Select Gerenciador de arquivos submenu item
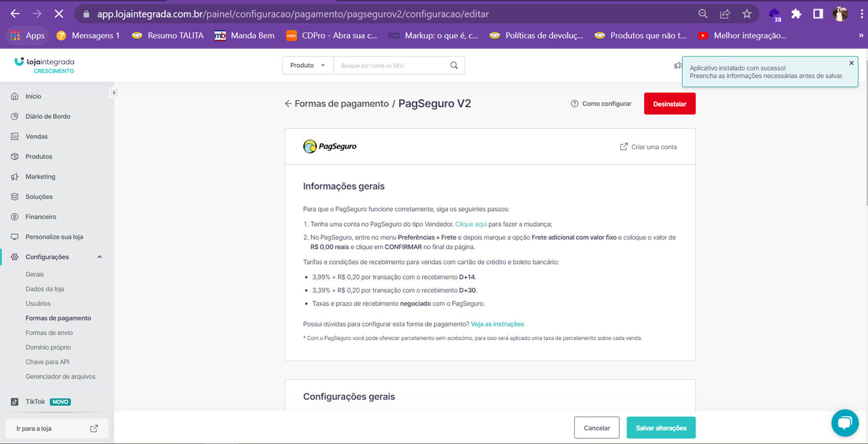Viewport: 868px width, 444px height. pyautogui.click(x=60, y=377)
